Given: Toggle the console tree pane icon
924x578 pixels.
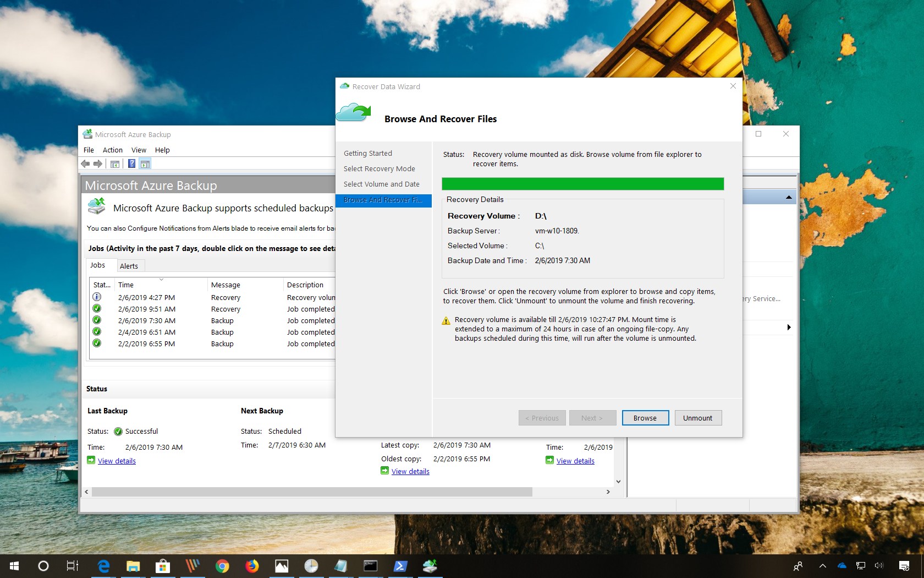Looking at the screenshot, I should [115, 163].
